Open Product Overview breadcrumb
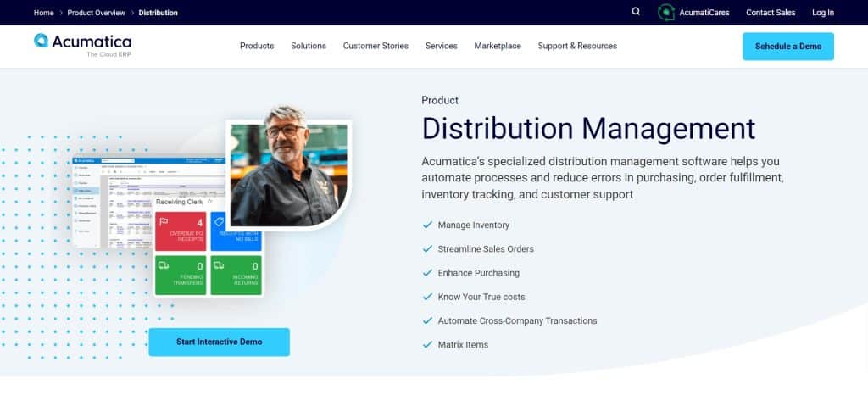The height and width of the screenshot is (412, 868). 97,12
